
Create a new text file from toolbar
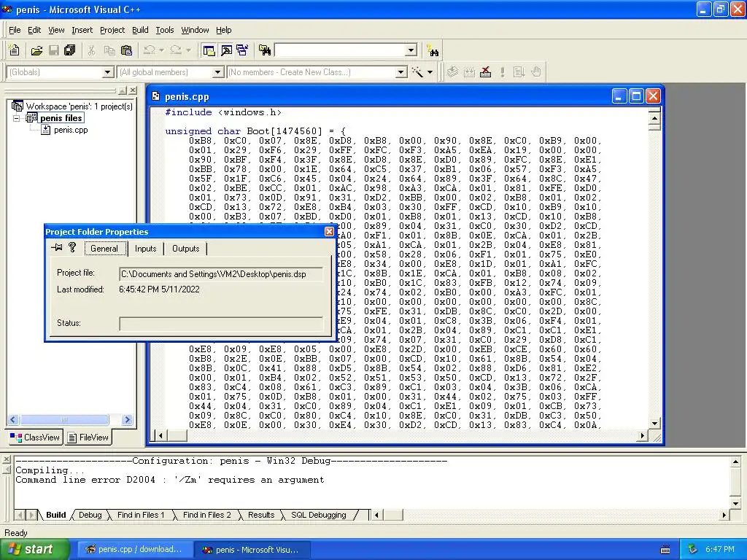[x=15, y=50]
